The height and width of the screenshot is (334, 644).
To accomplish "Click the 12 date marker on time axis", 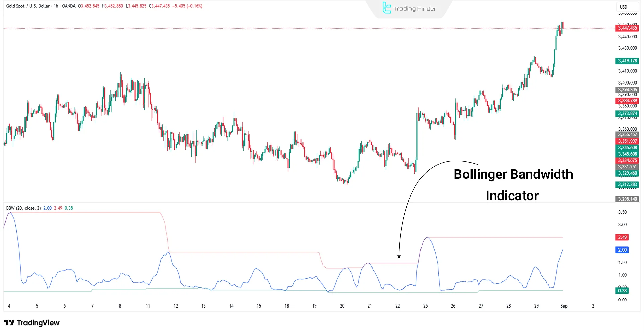I will tap(176, 306).
